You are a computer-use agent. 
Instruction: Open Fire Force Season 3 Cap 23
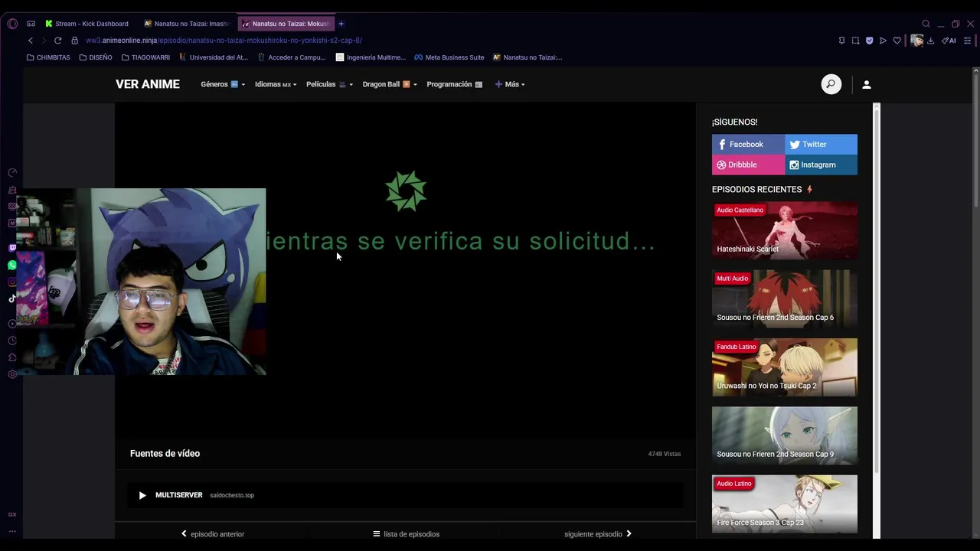pyautogui.click(x=785, y=504)
